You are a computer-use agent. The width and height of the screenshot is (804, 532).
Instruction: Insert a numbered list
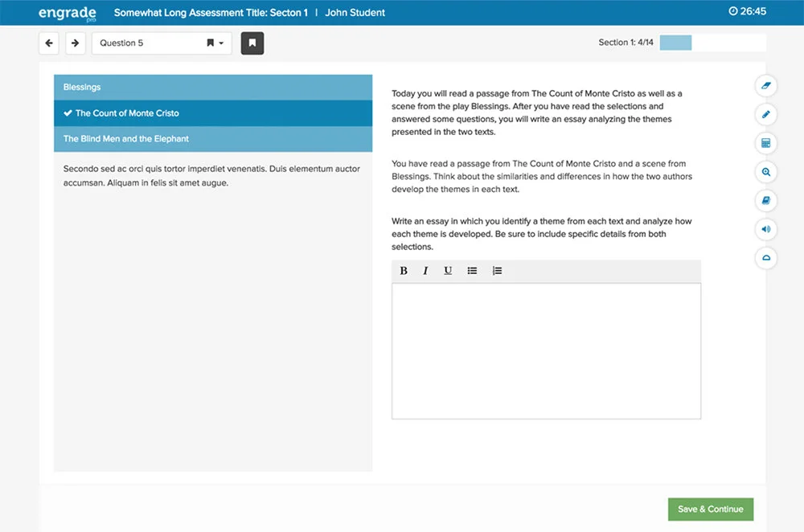[497, 271]
